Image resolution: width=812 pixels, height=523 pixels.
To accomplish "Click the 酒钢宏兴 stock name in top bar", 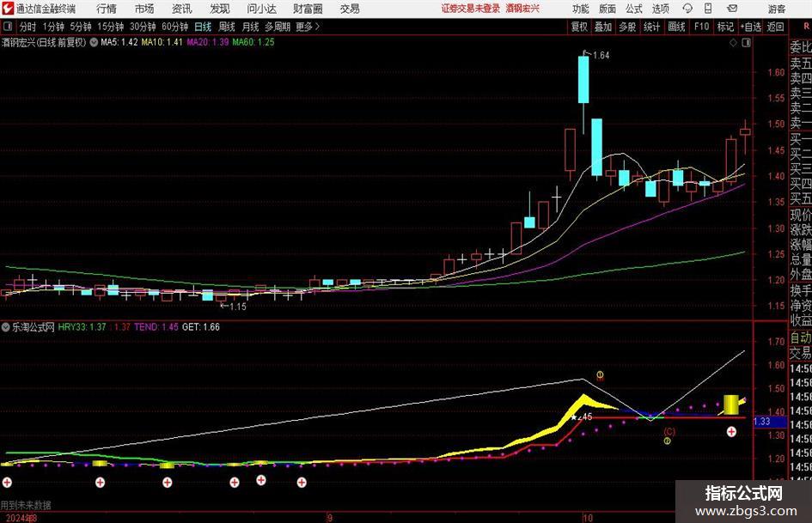I will coord(522,9).
